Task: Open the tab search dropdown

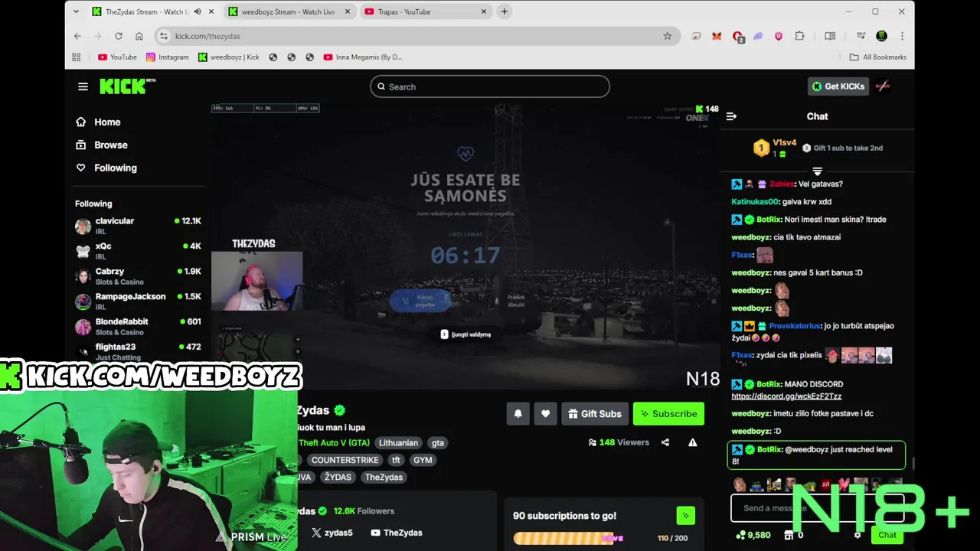Action: [x=76, y=11]
